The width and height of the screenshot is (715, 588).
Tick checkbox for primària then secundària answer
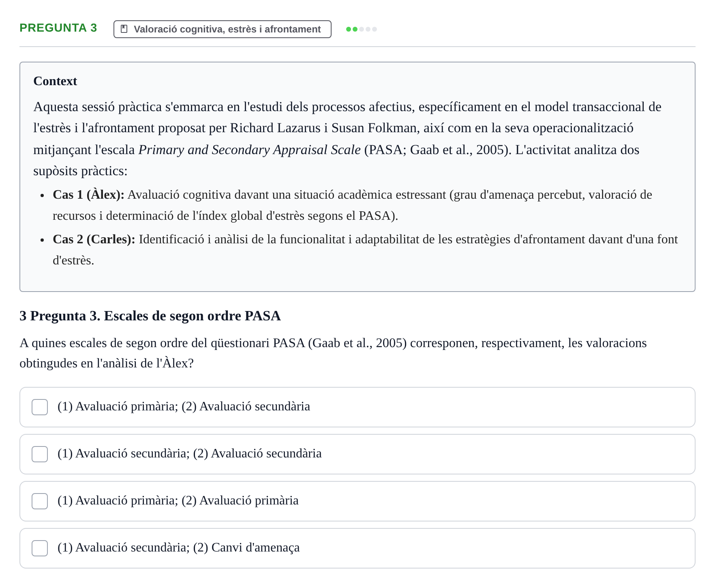coord(40,407)
